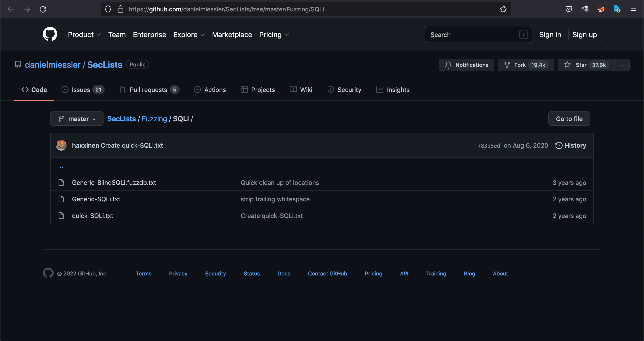
Task: Click the browser forward arrow
Action: tap(27, 9)
